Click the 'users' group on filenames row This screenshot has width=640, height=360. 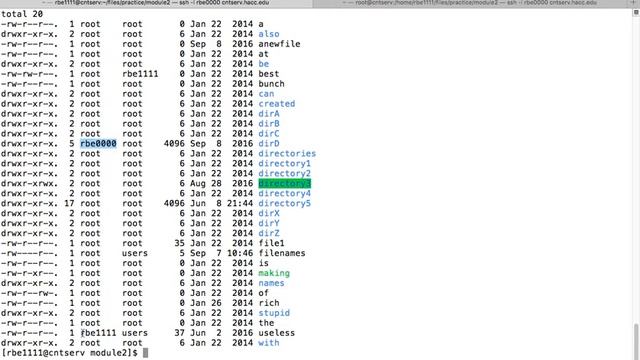[135, 253]
